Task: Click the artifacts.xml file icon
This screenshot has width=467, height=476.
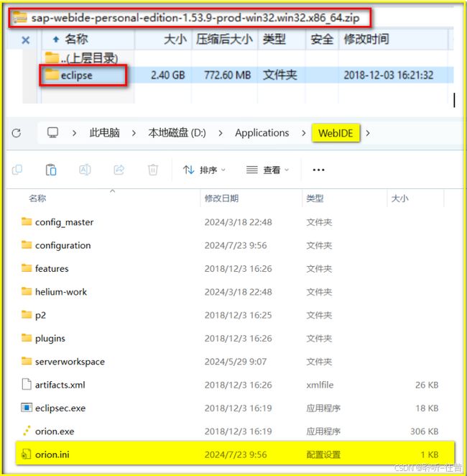Action: (27, 384)
